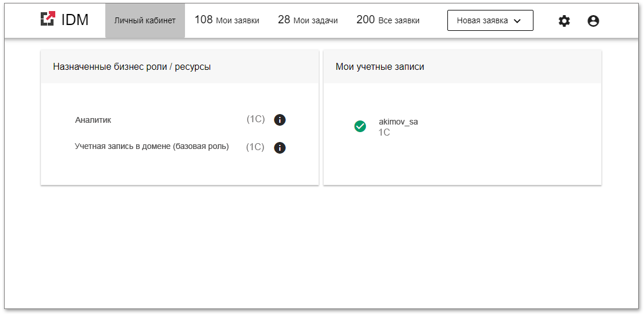Click green checkmark status beside akimov_sa
Image resolution: width=644 pixels, height=316 pixels.
pyautogui.click(x=360, y=126)
